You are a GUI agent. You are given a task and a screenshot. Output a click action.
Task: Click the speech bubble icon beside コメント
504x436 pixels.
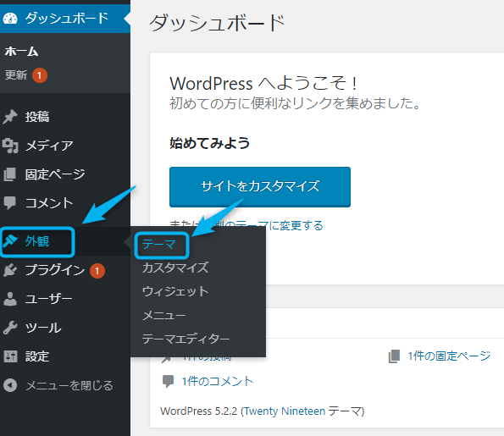[10, 202]
